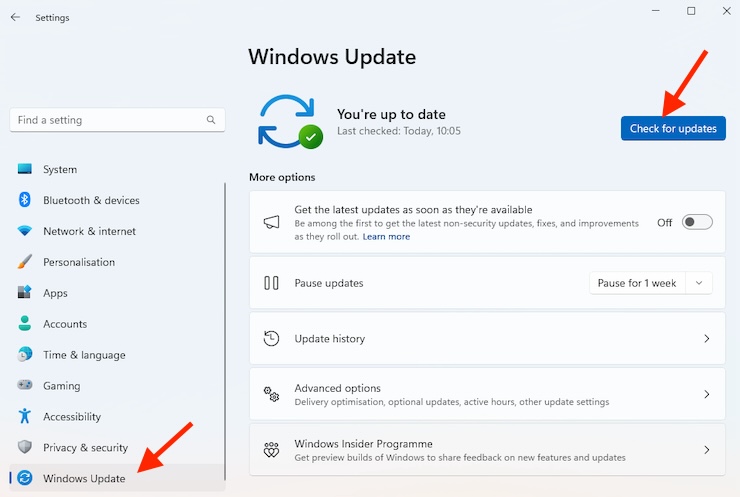The width and height of the screenshot is (740, 497).
Task: Click the Time & language globe icon
Action: (x=25, y=354)
